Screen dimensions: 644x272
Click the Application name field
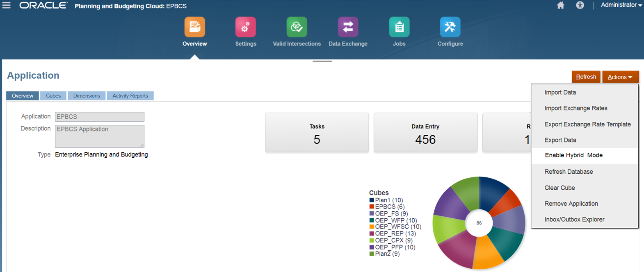pyautogui.click(x=100, y=117)
